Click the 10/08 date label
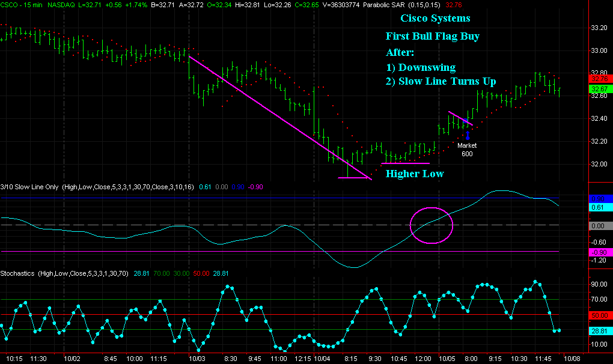 click(572, 359)
